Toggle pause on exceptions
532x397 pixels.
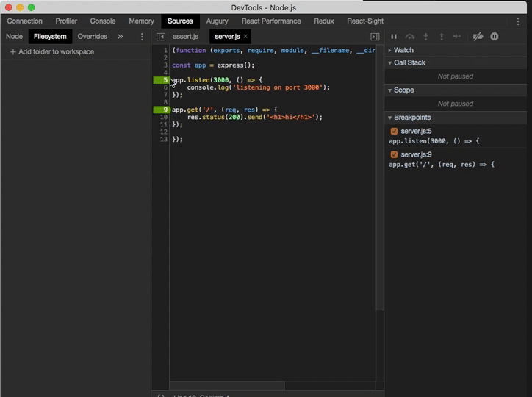[x=495, y=37]
